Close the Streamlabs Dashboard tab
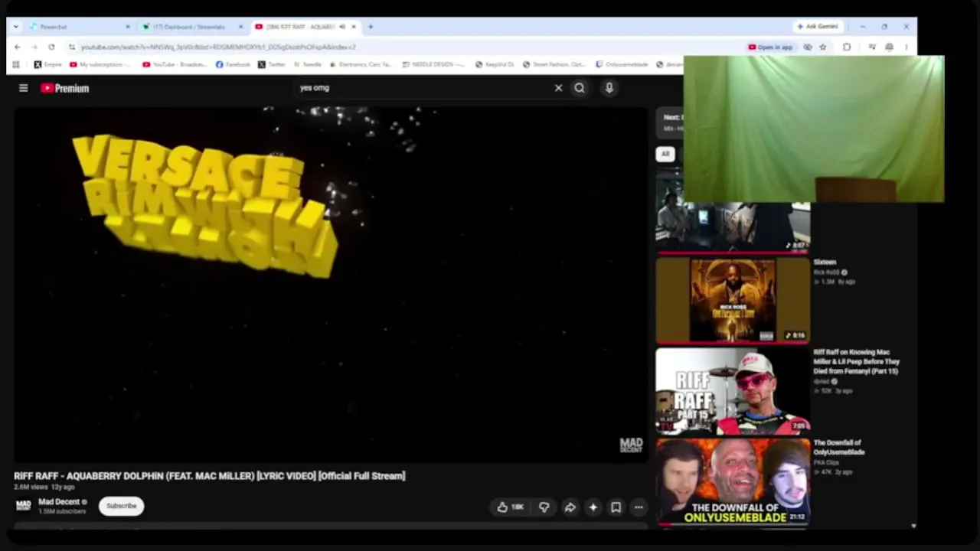Image resolution: width=980 pixels, height=551 pixels. (240, 27)
